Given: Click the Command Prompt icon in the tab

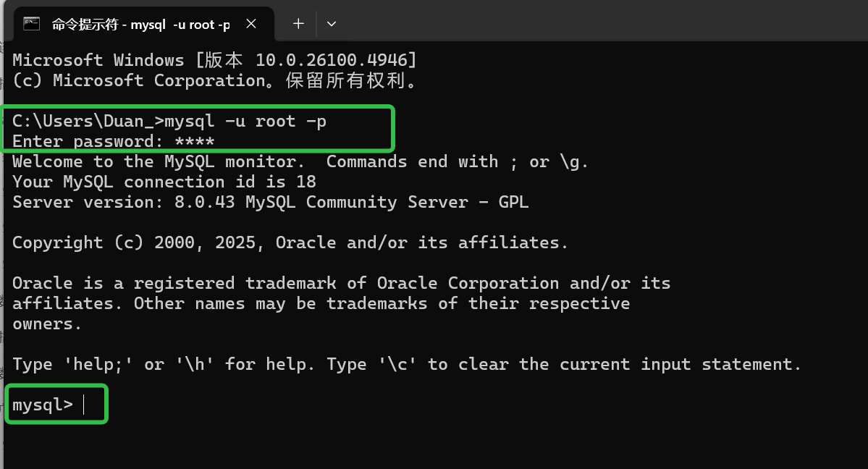Looking at the screenshot, I should click(x=31, y=24).
